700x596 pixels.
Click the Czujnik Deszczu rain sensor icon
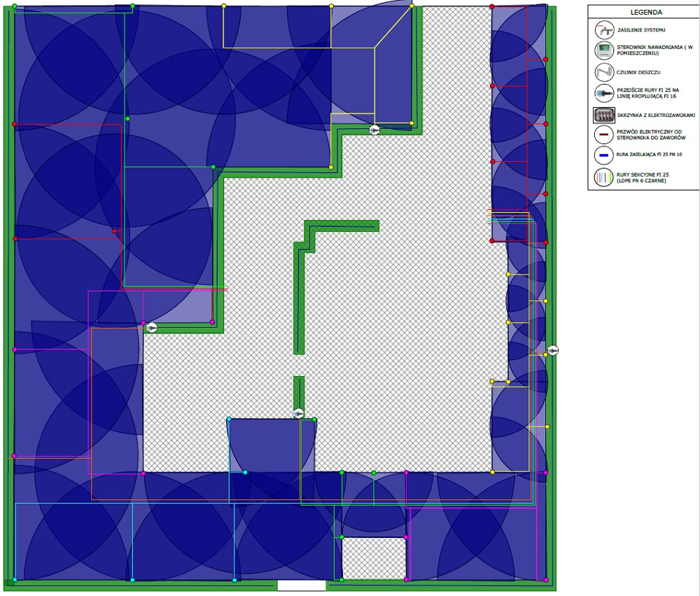pyautogui.click(x=603, y=72)
